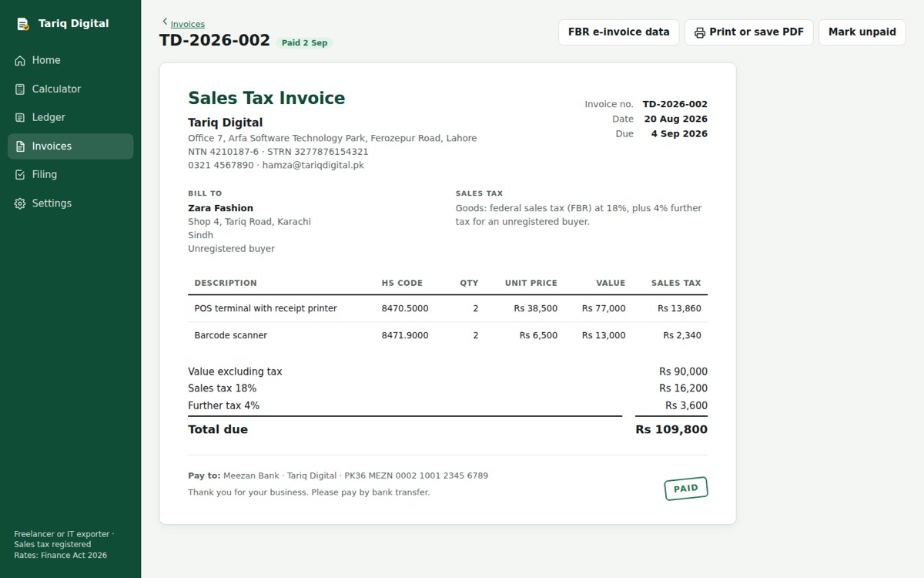Click the due date 4 Sep 2026
Viewport: 924px width, 578px height.
click(679, 133)
